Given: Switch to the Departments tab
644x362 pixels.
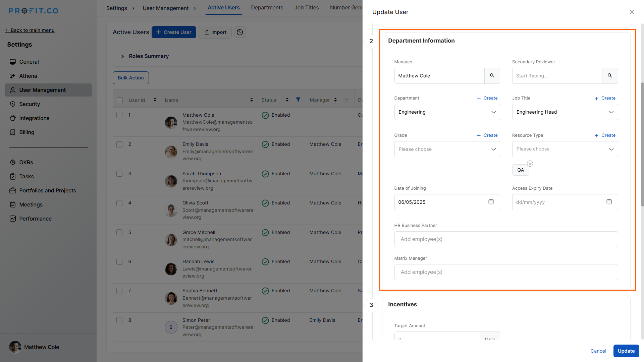Looking at the screenshot, I should [267, 8].
